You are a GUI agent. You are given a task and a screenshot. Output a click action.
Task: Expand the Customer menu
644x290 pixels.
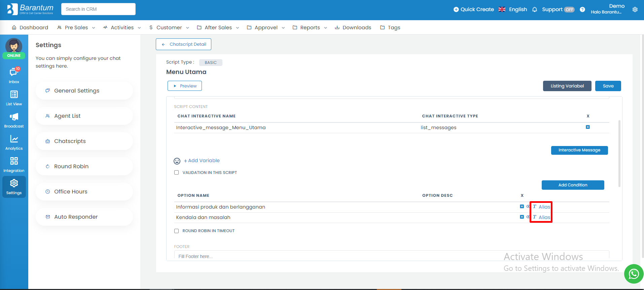tap(169, 28)
